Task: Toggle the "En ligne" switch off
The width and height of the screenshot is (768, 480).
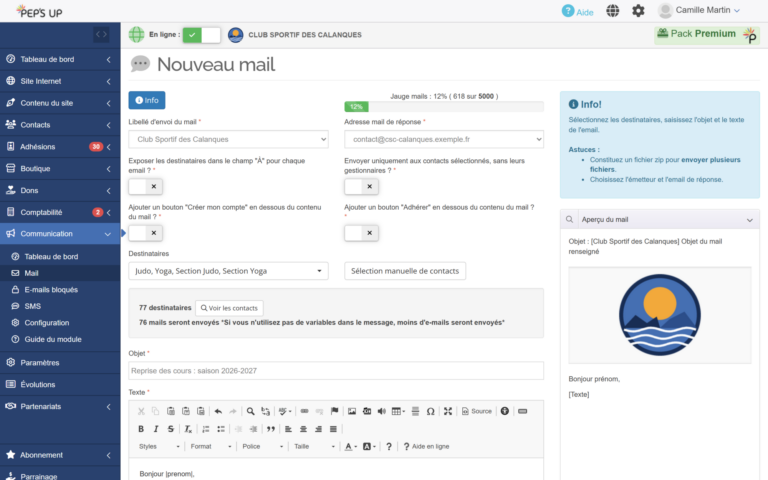Action: pyautogui.click(x=201, y=35)
